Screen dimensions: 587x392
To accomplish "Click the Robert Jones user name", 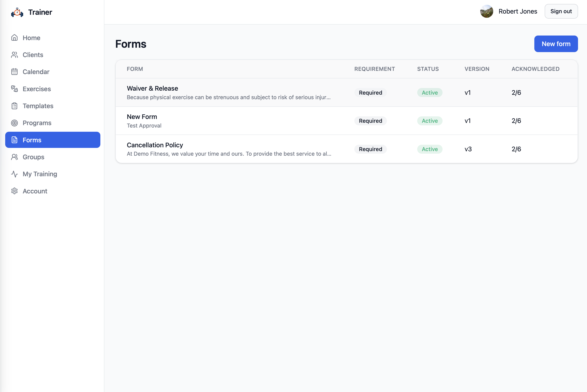I will tap(518, 11).
